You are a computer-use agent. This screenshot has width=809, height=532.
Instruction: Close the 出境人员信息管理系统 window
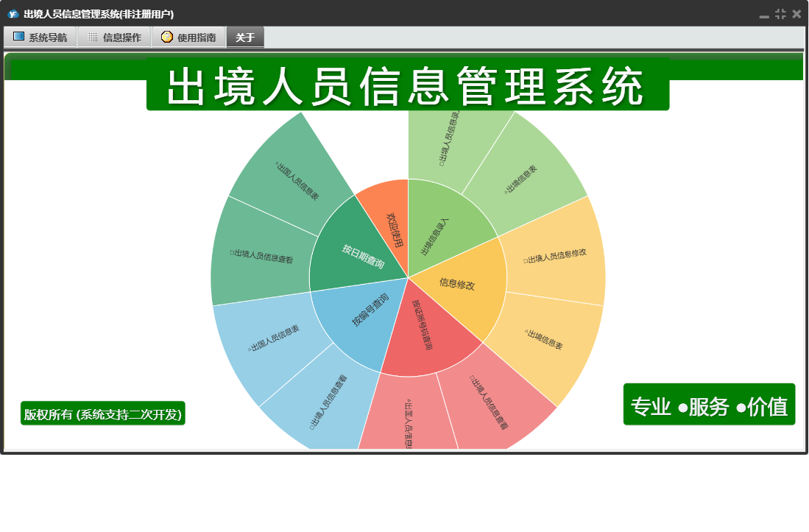(796, 15)
